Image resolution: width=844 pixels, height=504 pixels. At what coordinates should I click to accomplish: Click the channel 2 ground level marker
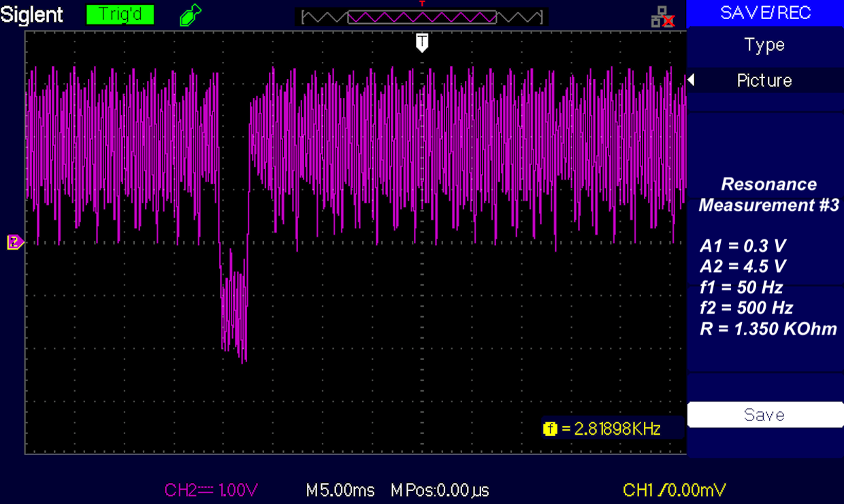pos(15,241)
